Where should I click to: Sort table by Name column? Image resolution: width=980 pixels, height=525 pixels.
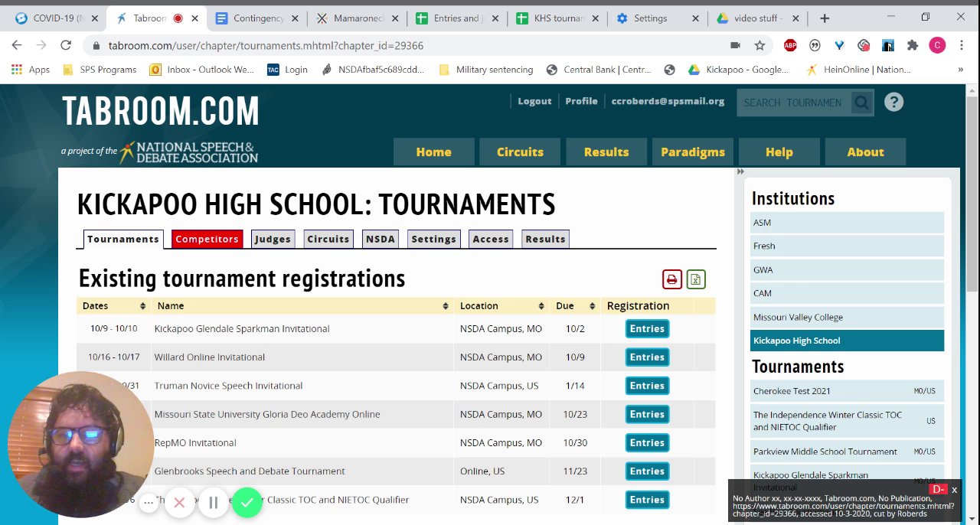(x=302, y=306)
